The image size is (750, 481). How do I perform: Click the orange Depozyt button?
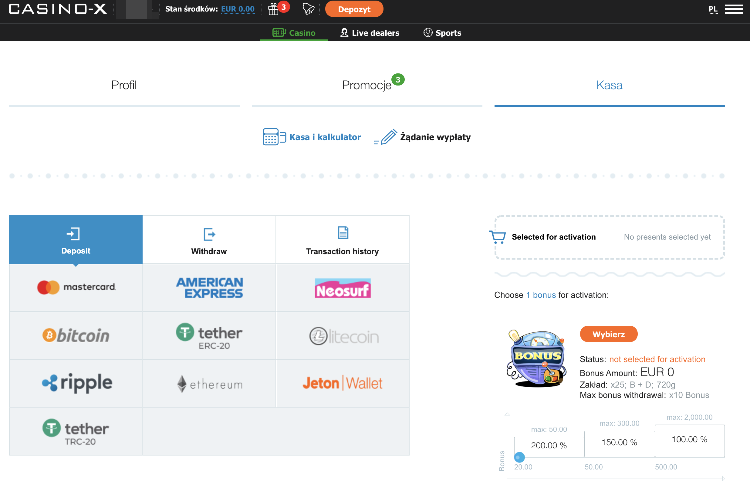tap(354, 9)
